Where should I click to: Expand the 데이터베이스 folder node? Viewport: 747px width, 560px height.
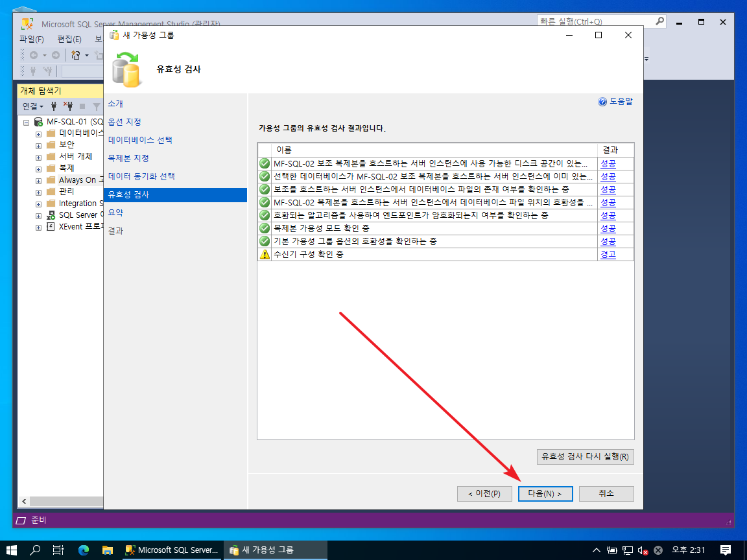coord(39,134)
